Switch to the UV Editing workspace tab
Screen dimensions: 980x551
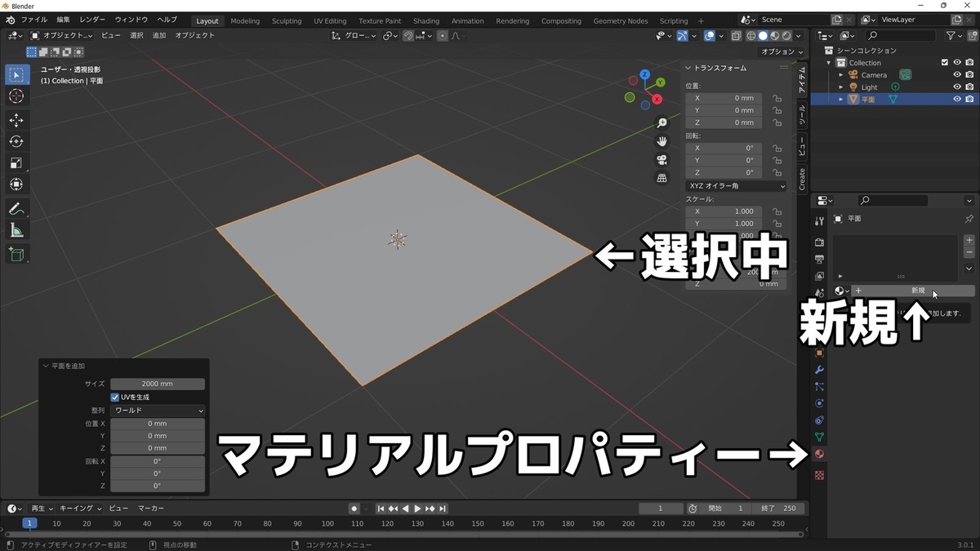tap(330, 20)
